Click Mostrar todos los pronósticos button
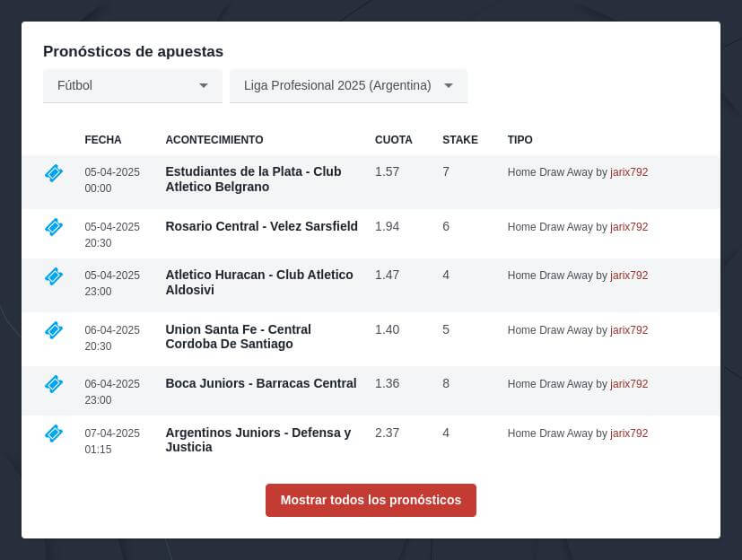 tap(371, 500)
